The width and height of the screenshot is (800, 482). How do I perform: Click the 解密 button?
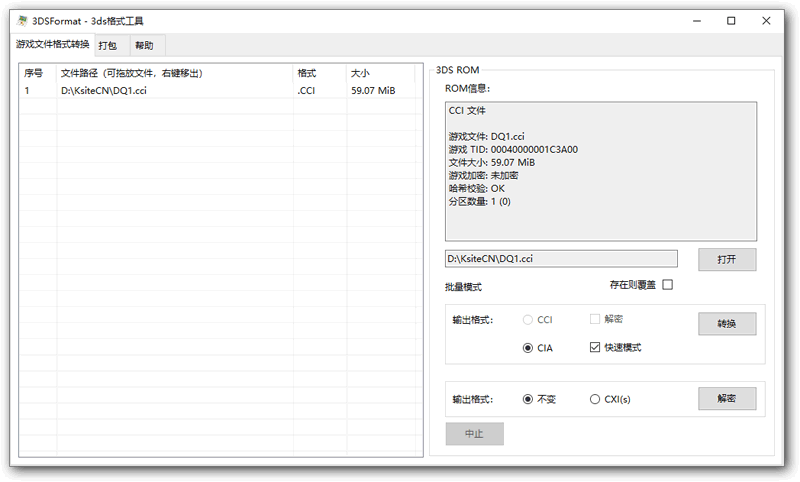726,398
